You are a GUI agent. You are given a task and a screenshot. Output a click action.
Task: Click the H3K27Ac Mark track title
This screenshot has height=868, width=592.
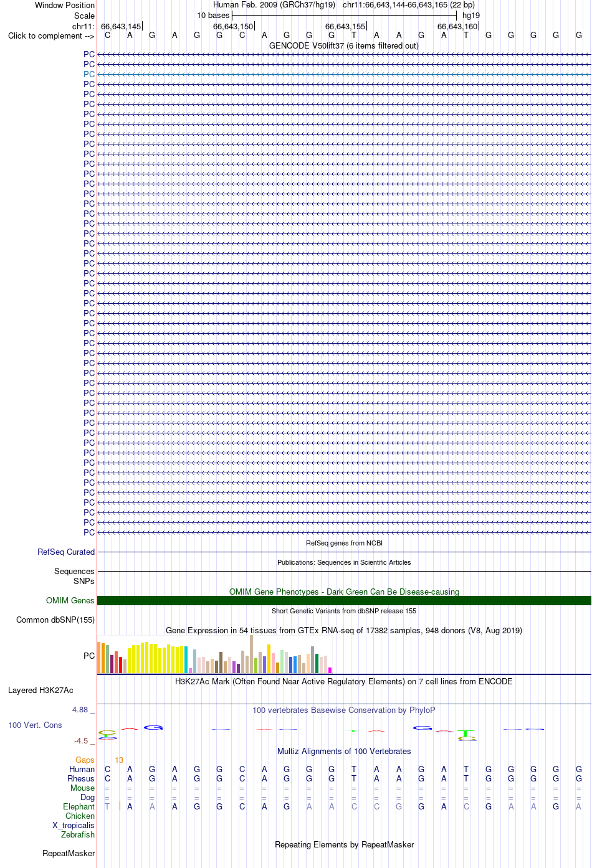coord(344,681)
